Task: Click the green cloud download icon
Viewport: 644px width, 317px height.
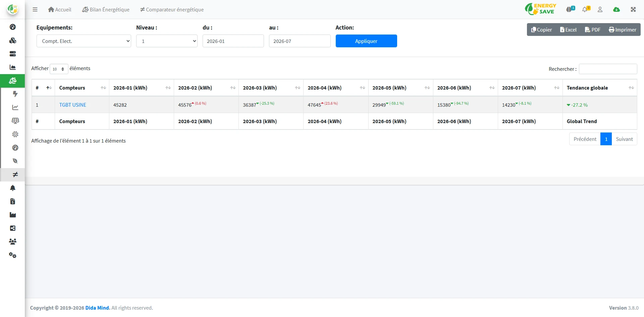Action: click(x=616, y=9)
